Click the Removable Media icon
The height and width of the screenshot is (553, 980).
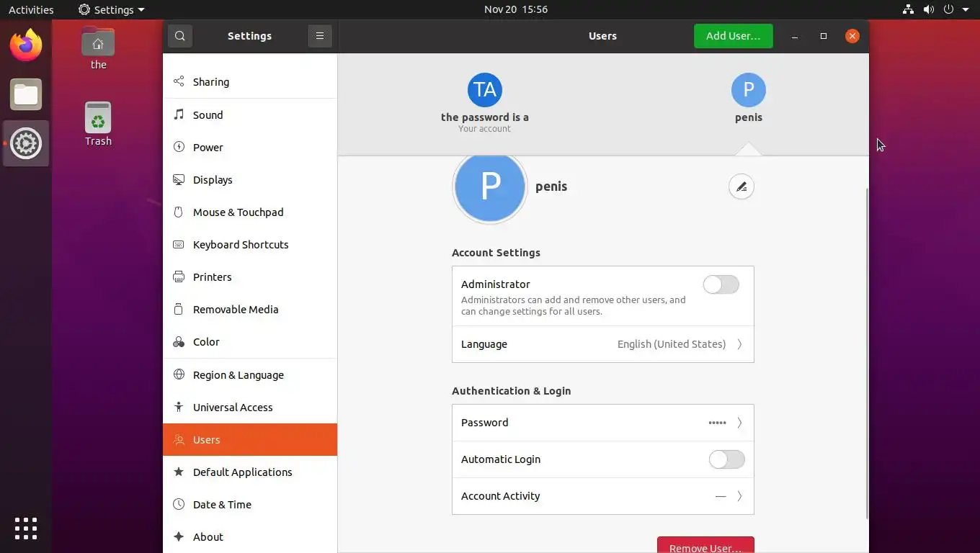pyautogui.click(x=179, y=309)
